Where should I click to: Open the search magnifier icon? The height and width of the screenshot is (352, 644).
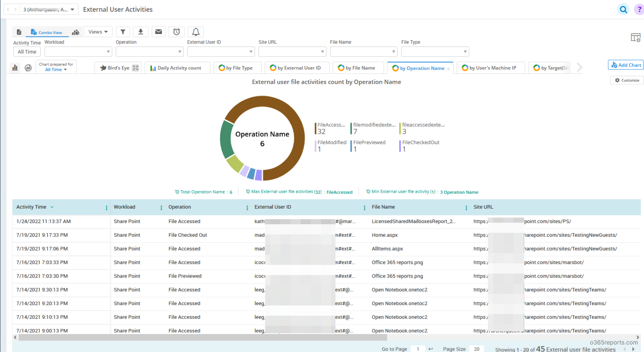623,9
